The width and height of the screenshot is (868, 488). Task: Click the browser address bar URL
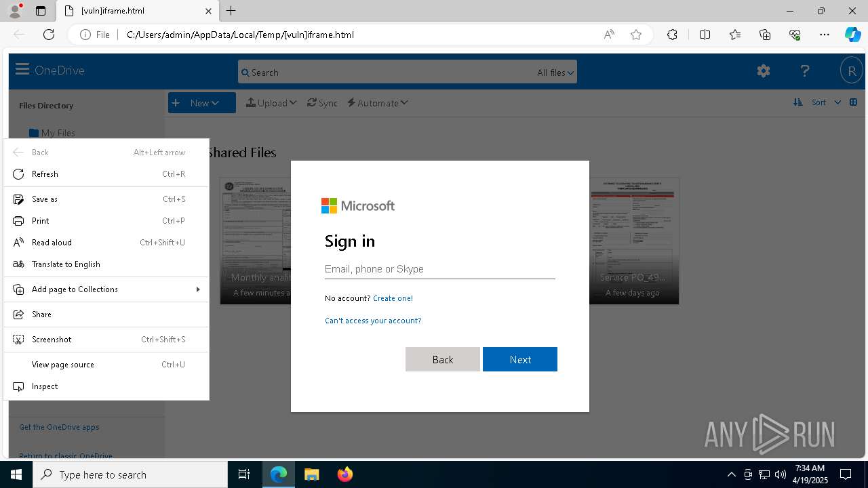coord(240,35)
